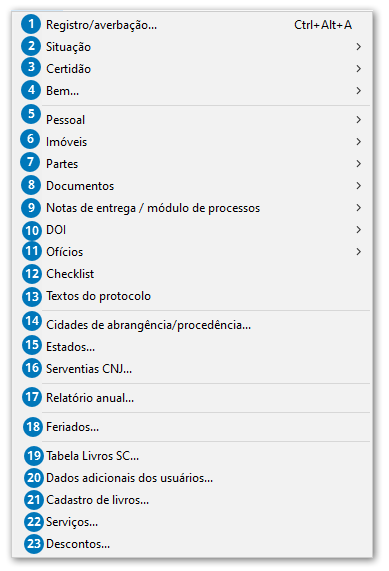Click the blue circle numbered 5

pos(31,114)
